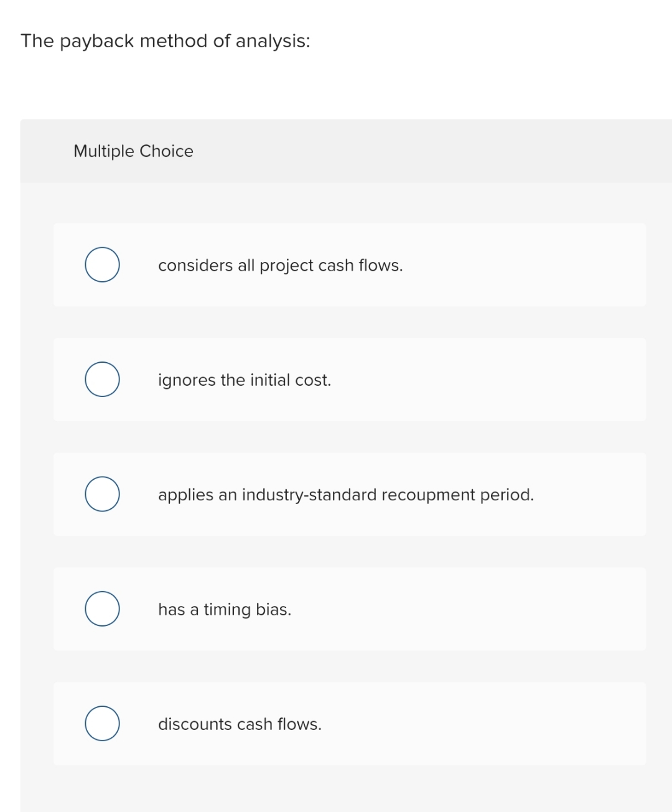672x812 pixels.
Task: Click the 'Multiple Choice' header label
Action: (x=133, y=151)
